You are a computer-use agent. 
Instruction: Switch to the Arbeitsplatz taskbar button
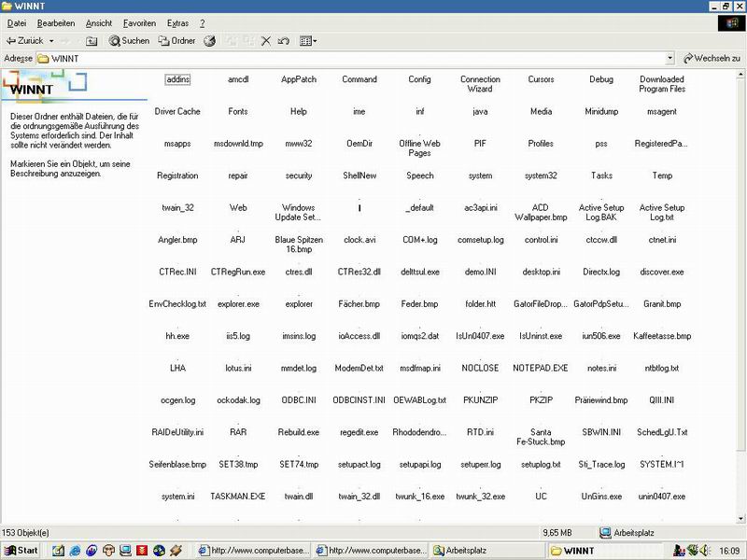487,551
